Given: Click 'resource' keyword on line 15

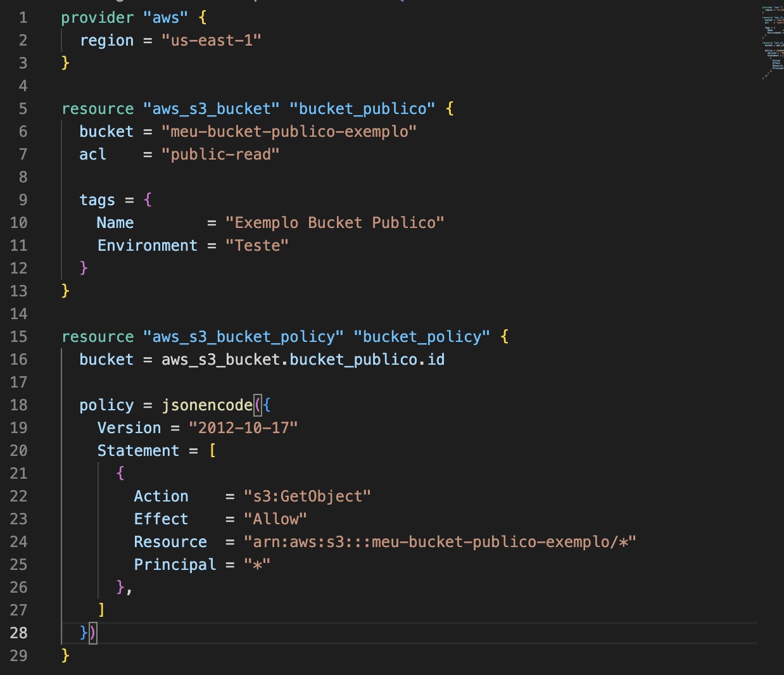Looking at the screenshot, I should 98,337.
